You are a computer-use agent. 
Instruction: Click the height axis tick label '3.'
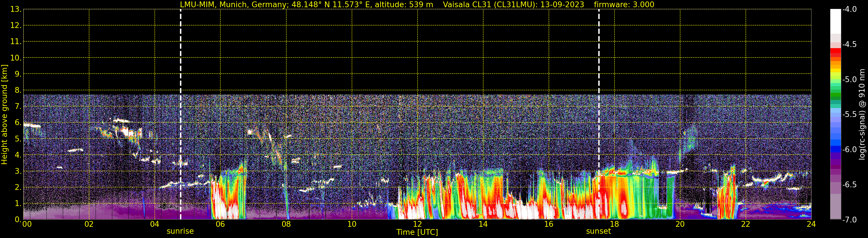[x=18, y=171]
